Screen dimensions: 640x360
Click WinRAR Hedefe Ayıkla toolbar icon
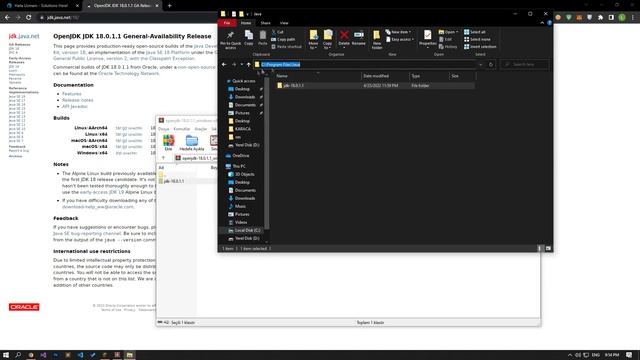coord(191,142)
